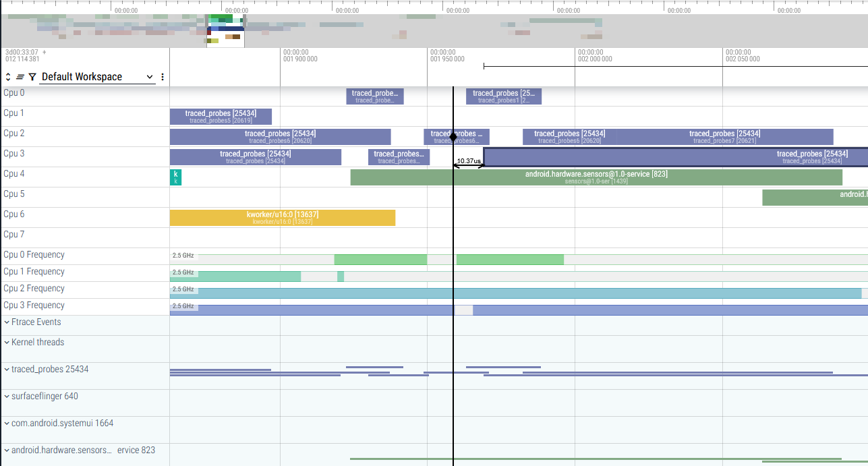
Task: Select the Cpu 4 track label
Action: point(14,174)
